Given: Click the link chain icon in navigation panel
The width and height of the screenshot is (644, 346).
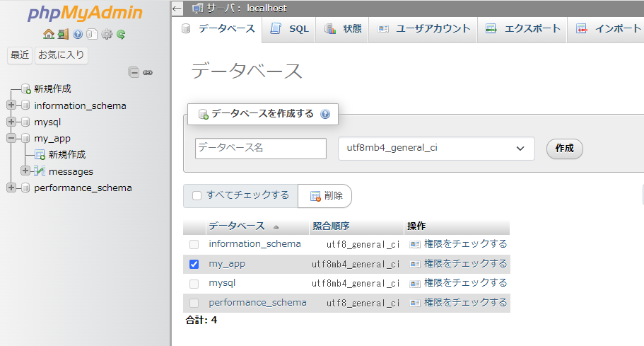Looking at the screenshot, I should [x=148, y=72].
